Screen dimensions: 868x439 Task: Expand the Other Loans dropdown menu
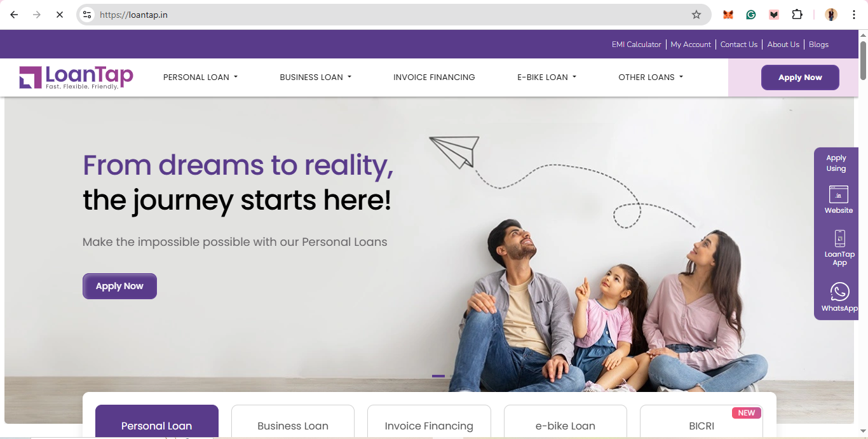click(651, 78)
